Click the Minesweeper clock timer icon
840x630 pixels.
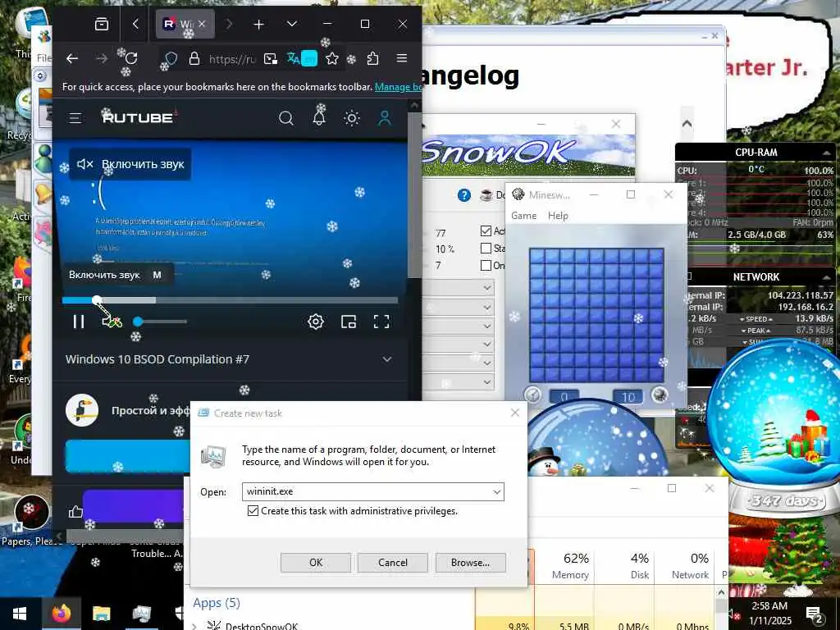pos(532,395)
